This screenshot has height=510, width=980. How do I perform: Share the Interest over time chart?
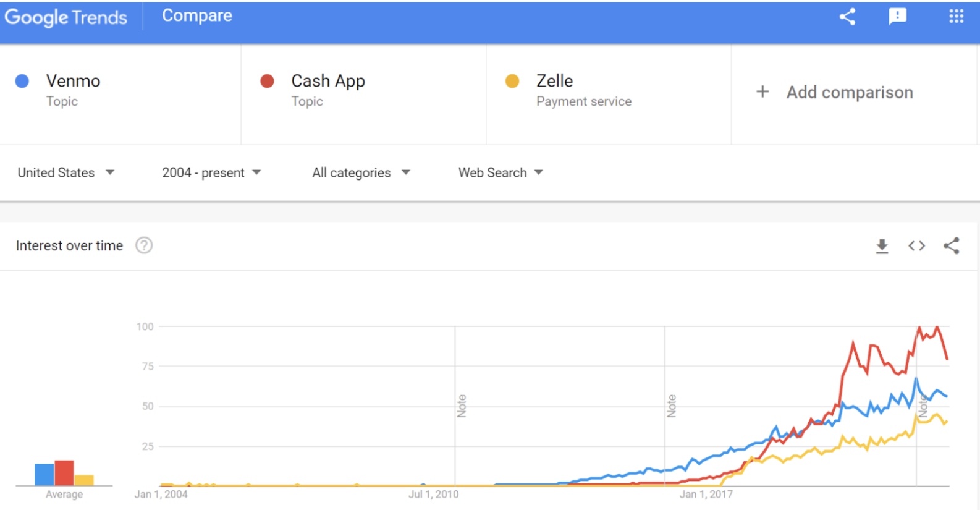click(x=952, y=246)
